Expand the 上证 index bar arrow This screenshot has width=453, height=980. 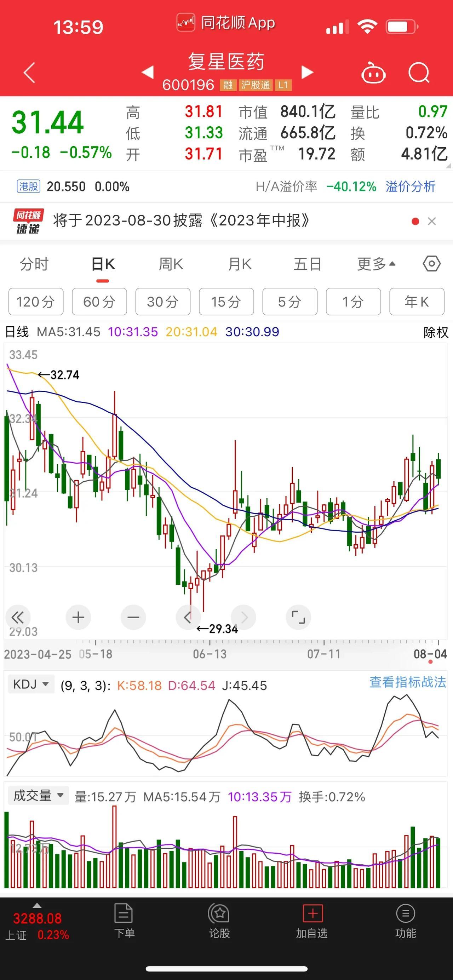tap(37, 905)
